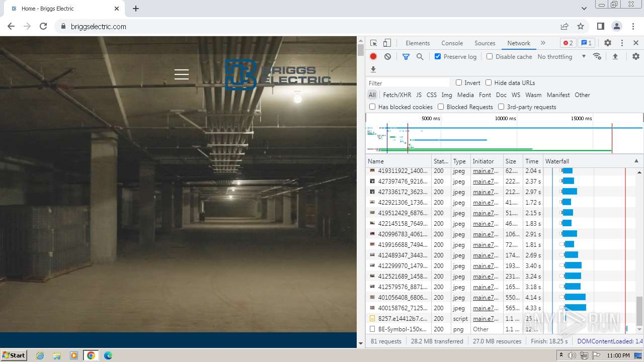Check Blocked Requests
Screen dimensions: 644x362
(441, 107)
